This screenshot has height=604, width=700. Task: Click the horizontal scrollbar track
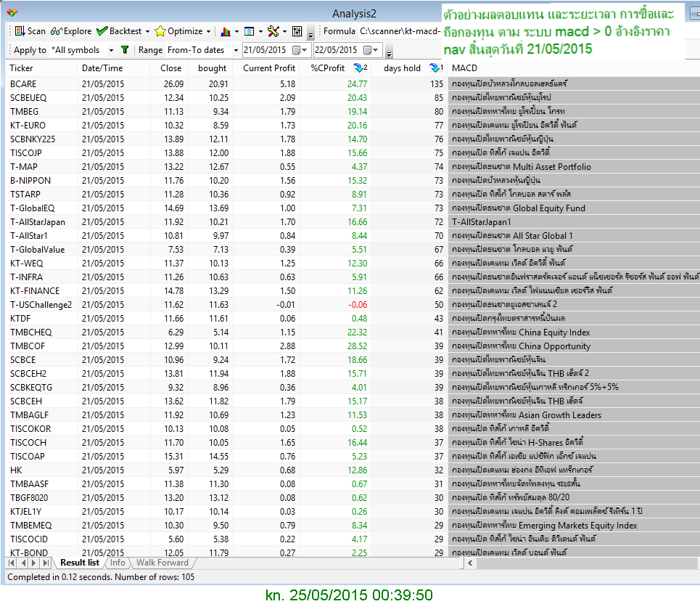[x=588, y=563]
